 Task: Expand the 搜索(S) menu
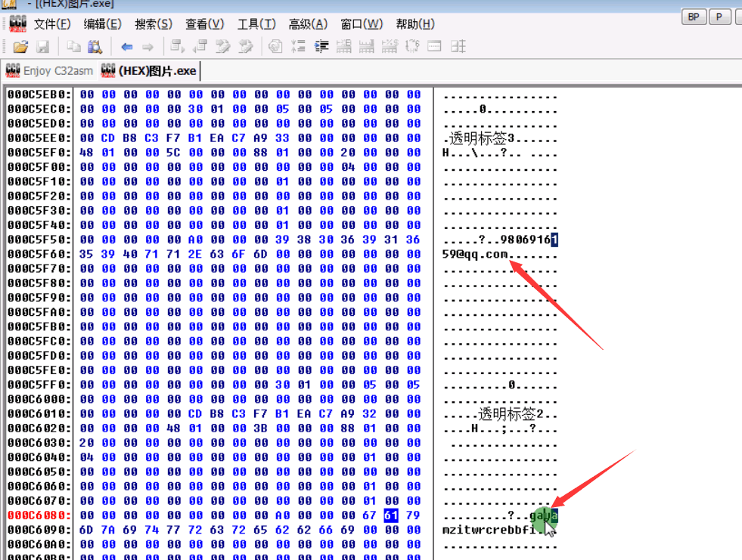click(x=153, y=24)
